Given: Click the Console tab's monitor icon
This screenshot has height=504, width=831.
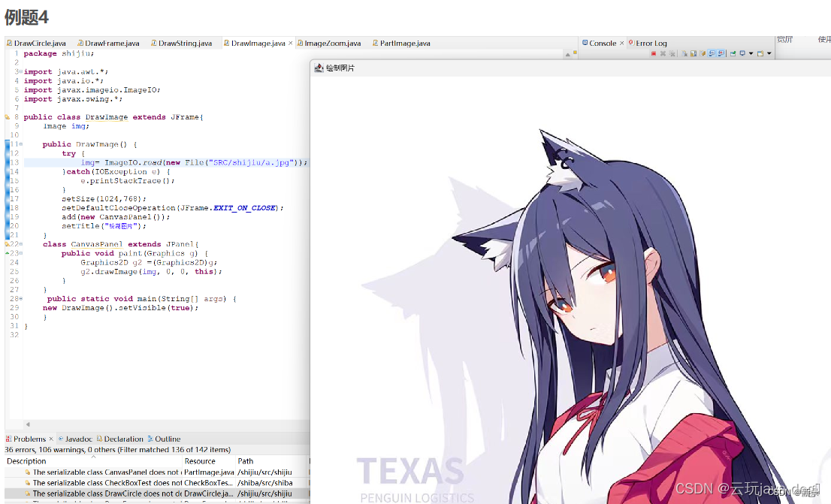Looking at the screenshot, I should coord(585,42).
